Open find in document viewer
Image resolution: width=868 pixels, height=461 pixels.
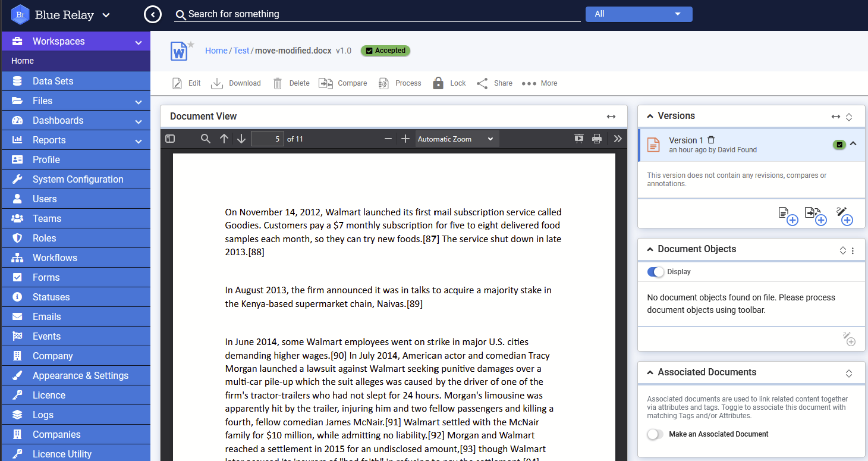click(x=206, y=139)
